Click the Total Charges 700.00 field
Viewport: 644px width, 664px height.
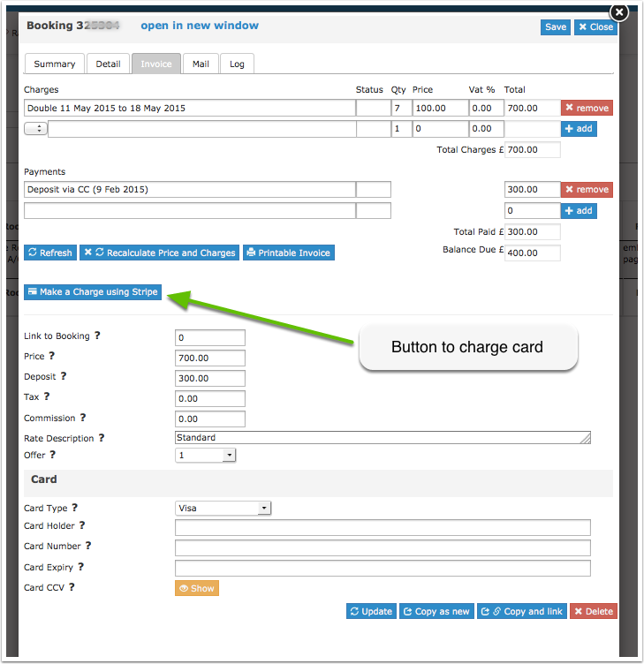pos(533,149)
